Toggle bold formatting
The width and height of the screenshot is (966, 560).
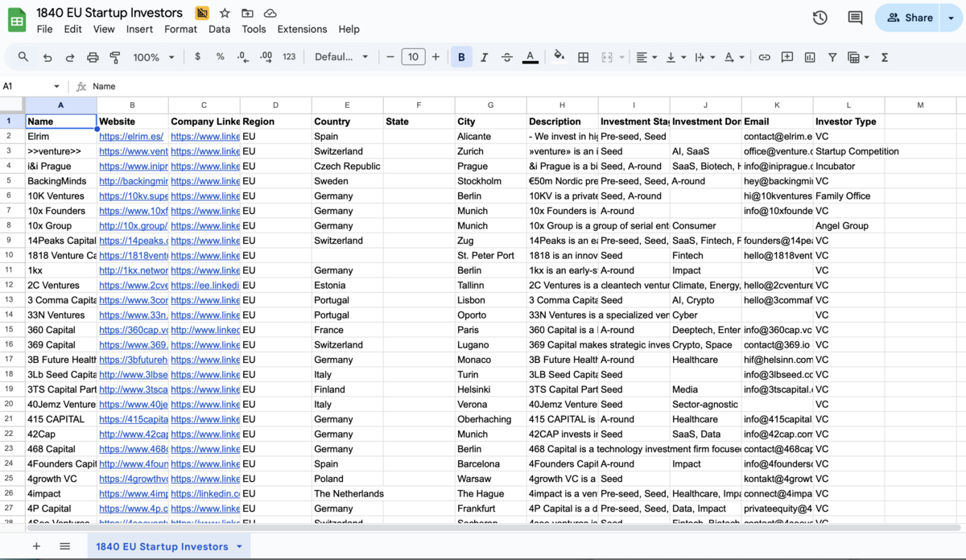tap(461, 57)
